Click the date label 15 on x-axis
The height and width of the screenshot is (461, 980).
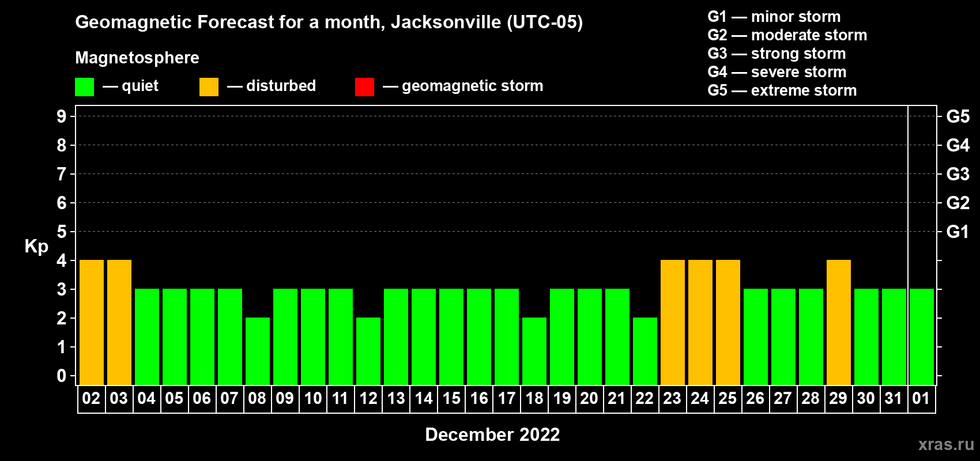451,398
